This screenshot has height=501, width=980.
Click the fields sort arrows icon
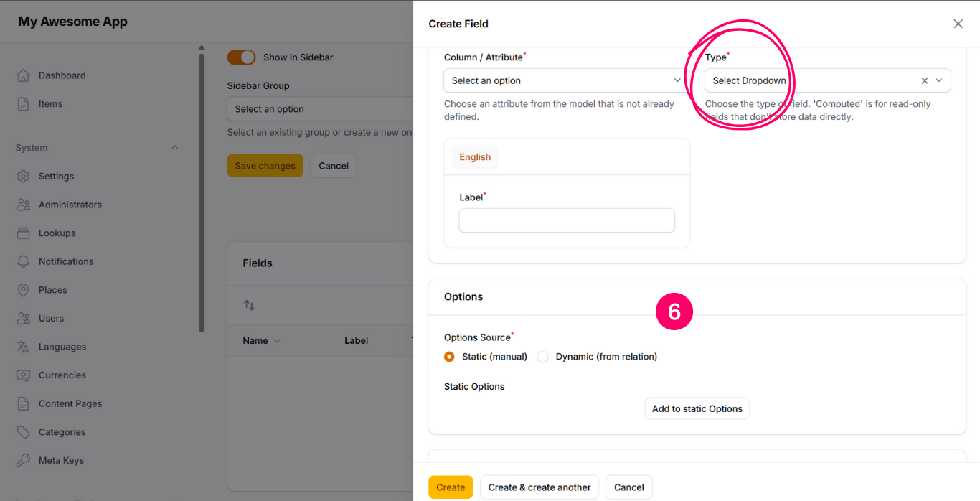point(249,305)
